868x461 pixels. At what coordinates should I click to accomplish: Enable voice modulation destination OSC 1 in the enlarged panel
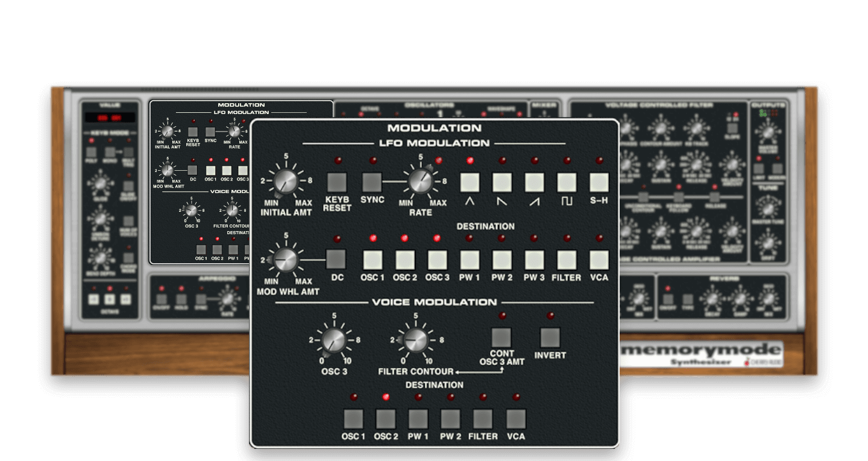(353, 419)
